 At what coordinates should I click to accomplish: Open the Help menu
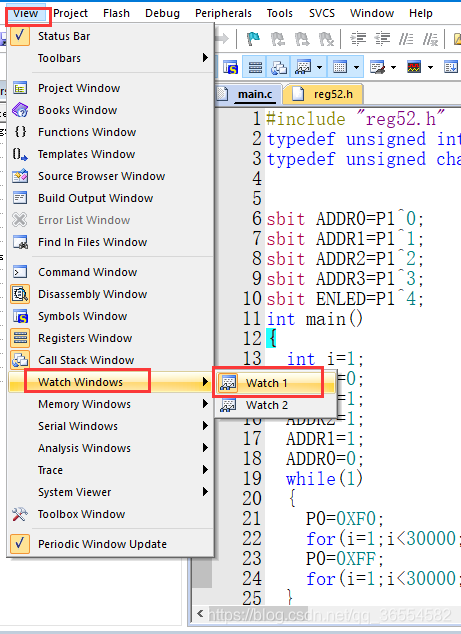point(421,13)
